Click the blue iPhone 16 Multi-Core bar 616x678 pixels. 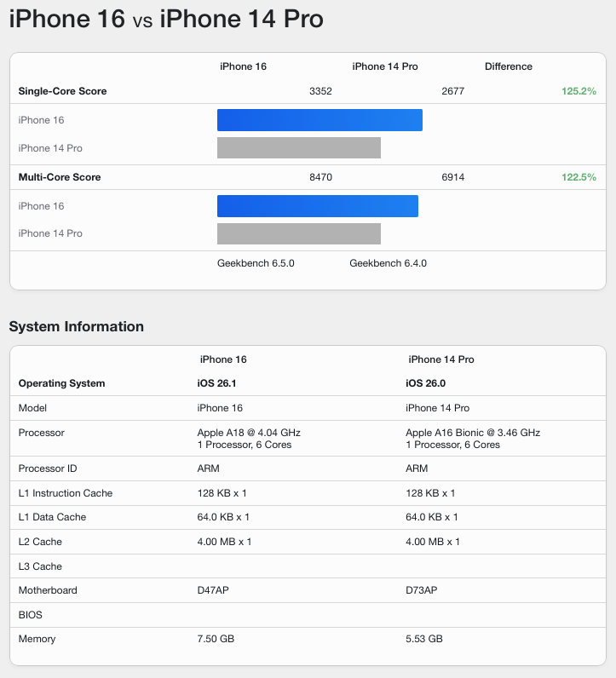pyautogui.click(x=317, y=206)
